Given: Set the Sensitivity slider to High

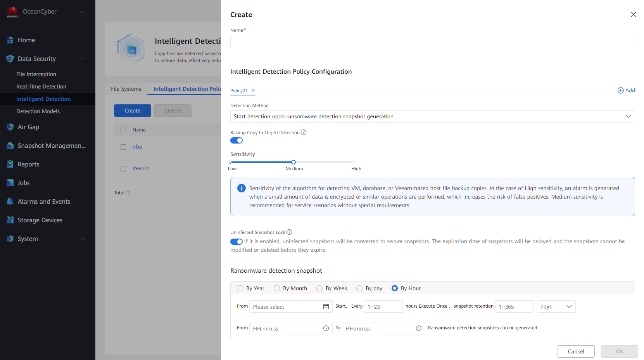Looking at the screenshot, I should [x=354, y=162].
